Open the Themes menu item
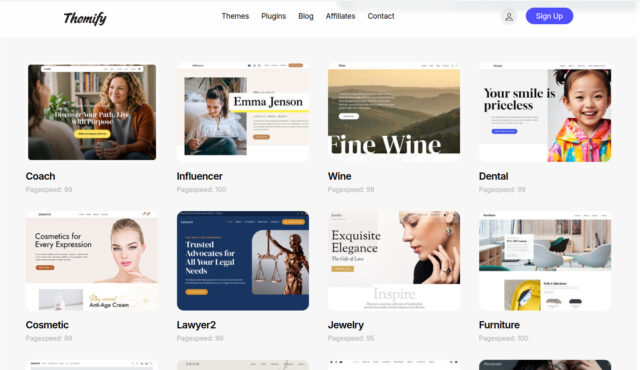Image resolution: width=640 pixels, height=370 pixels. pyautogui.click(x=235, y=16)
